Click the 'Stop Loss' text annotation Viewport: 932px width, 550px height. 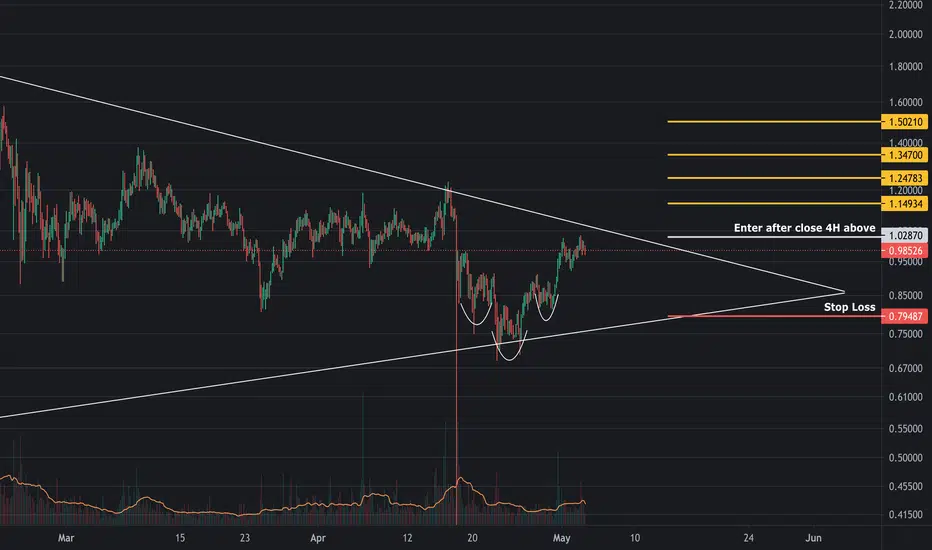click(x=849, y=307)
